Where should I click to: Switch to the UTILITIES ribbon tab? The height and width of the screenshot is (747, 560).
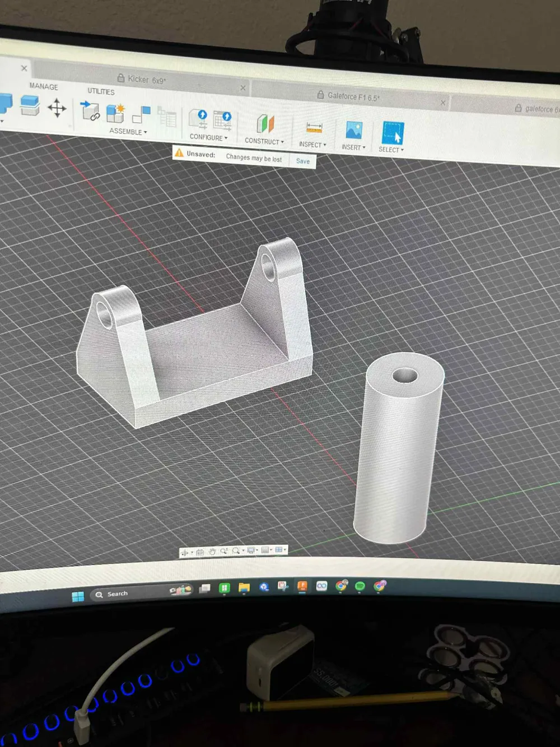click(101, 91)
